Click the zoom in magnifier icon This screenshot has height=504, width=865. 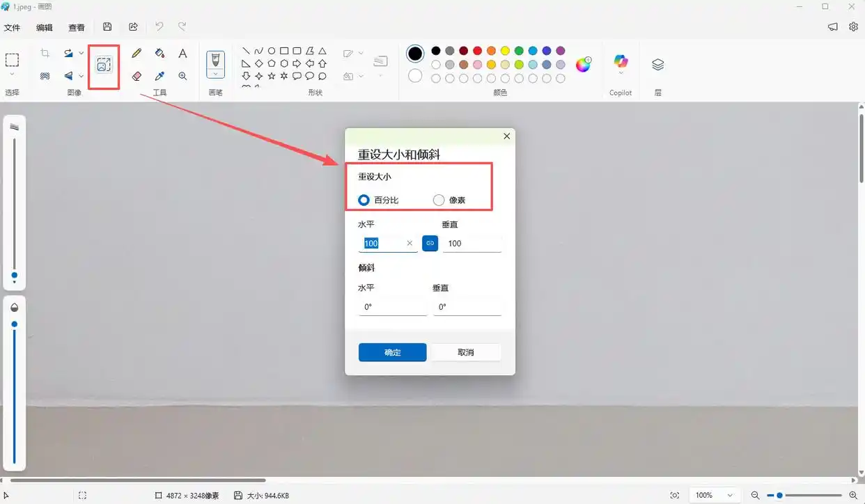coord(853,495)
